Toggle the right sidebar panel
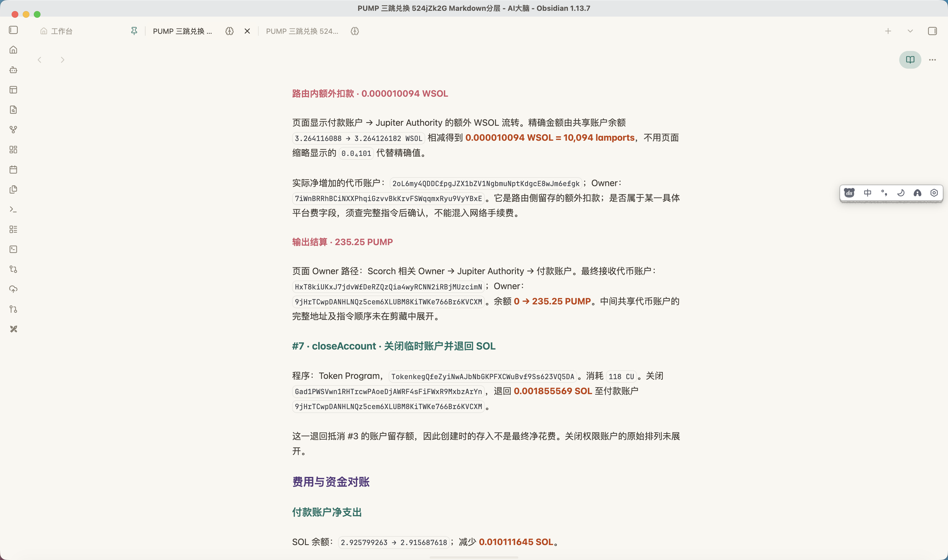Image resolution: width=948 pixels, height=560 pixels. [x=932, y=31]
